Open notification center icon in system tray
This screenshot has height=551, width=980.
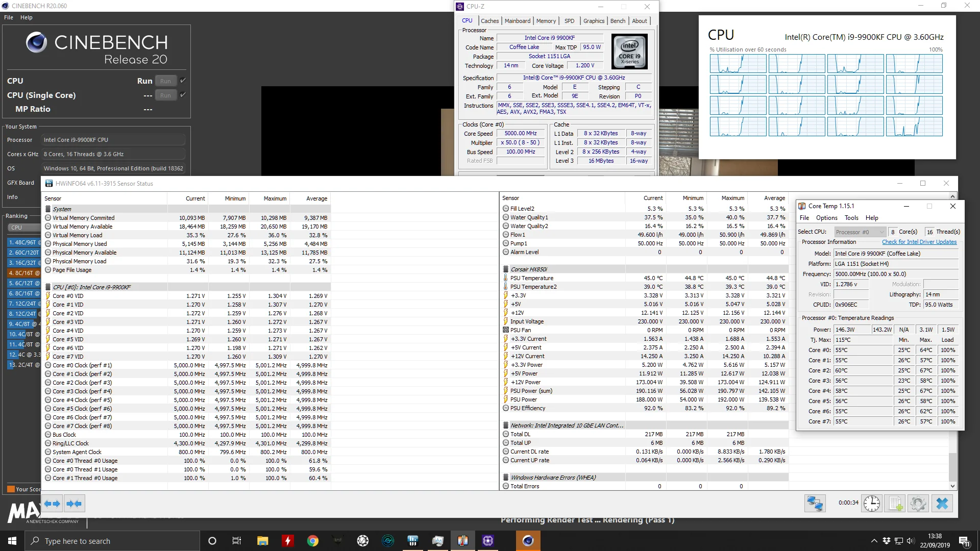point(964,541)
